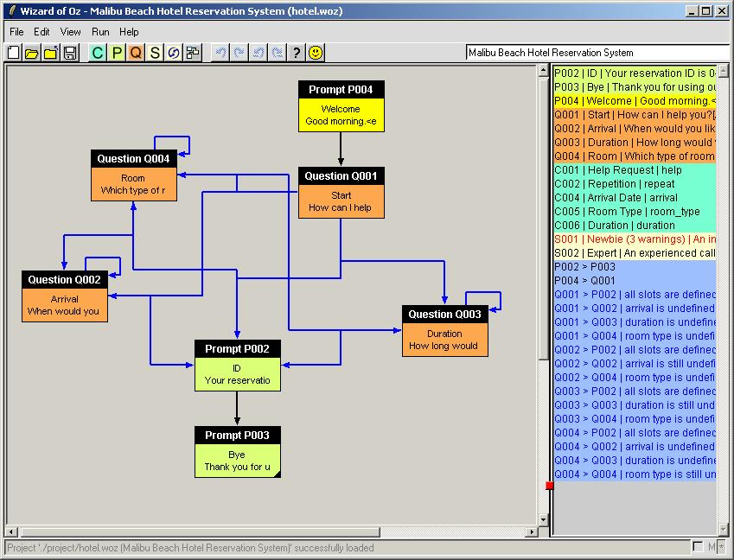Select transition 'Q003 > Q004 | room type is undefined'
The height and width of the screenshot is (560, 734).
(x=635, y=419)
